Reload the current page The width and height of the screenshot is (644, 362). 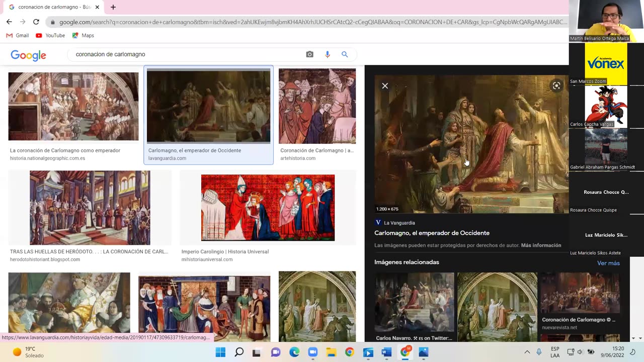click(36, 22)
